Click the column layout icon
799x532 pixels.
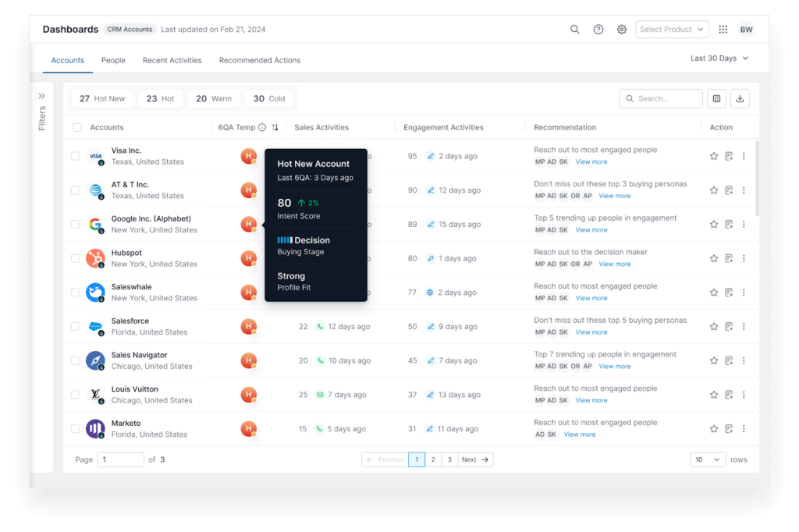tap(716, 99)
